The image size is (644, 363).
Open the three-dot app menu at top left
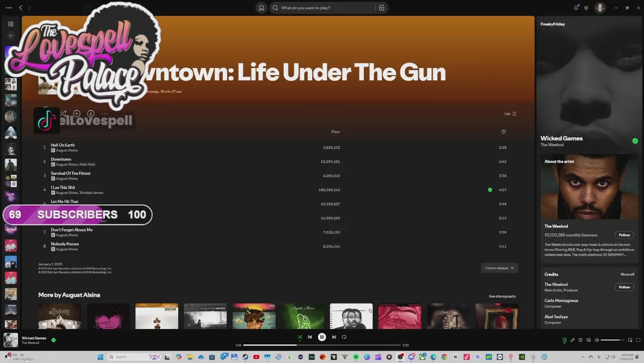pyautogui.click(x=9, y=8)
